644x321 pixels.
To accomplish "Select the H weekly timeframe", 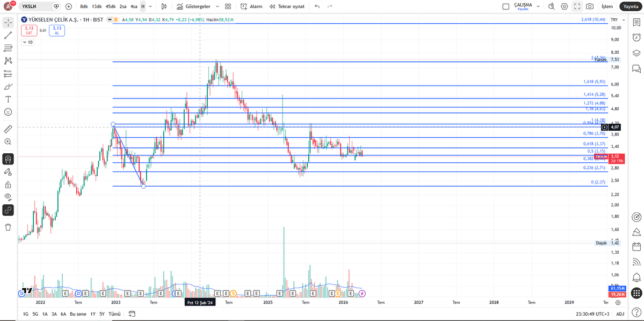I will [x=142, y=6].
